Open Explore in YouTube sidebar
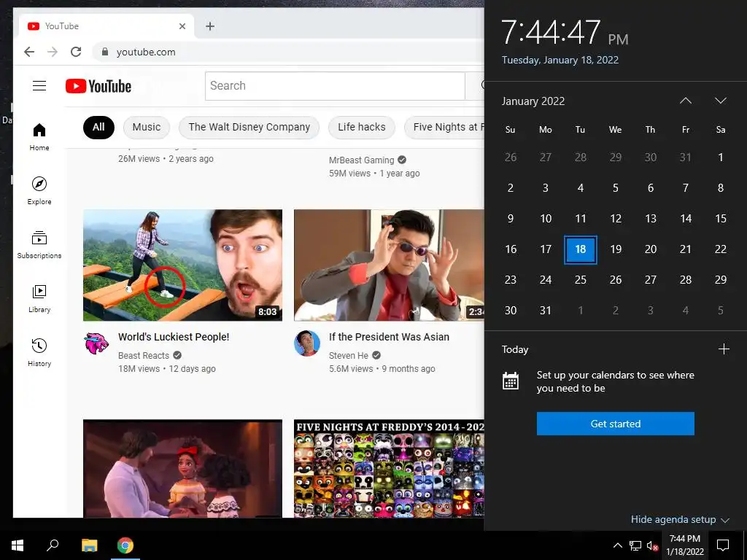 pos(39,190)
